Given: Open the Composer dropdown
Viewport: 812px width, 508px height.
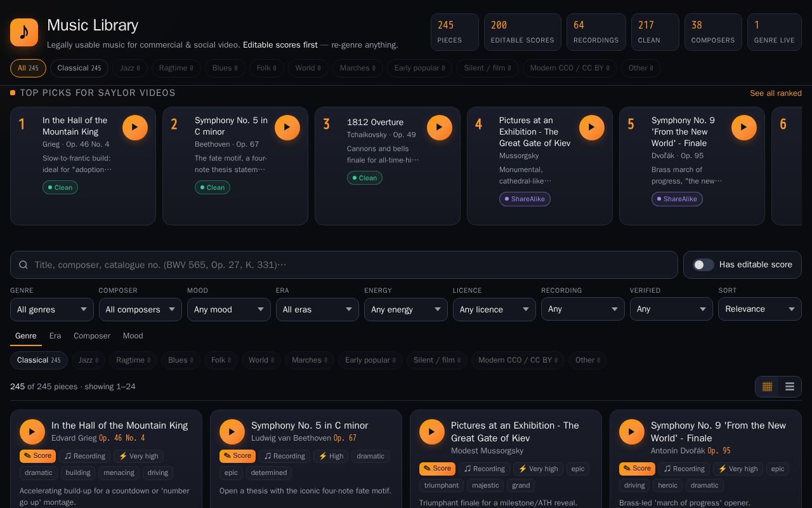Looking at the screenshot, I should click(140, 309).
